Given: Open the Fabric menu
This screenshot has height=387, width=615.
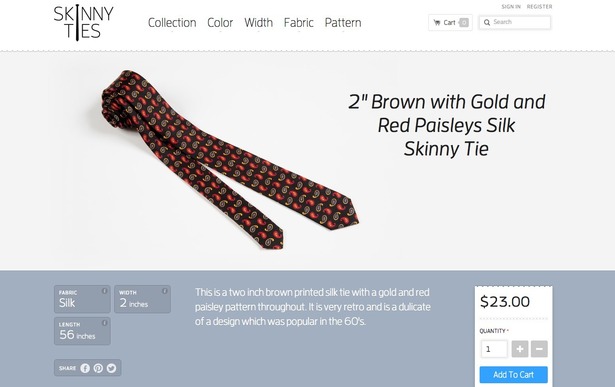Looking at the screenshot, I should point(299,23).
